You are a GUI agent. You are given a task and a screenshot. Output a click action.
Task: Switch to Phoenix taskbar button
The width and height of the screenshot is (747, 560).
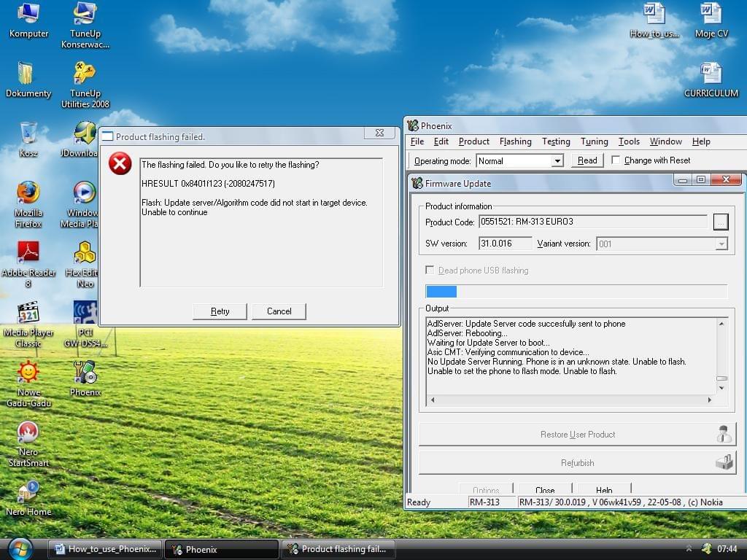[x=222, y=550]
